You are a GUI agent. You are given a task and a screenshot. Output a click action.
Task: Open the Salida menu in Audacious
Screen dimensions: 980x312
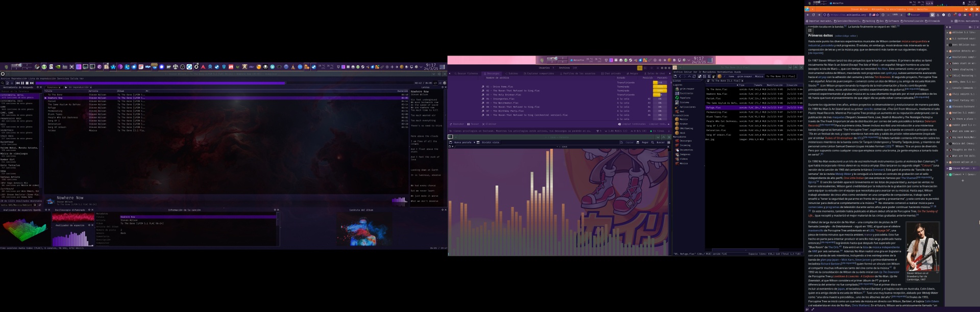click(73, 79)
